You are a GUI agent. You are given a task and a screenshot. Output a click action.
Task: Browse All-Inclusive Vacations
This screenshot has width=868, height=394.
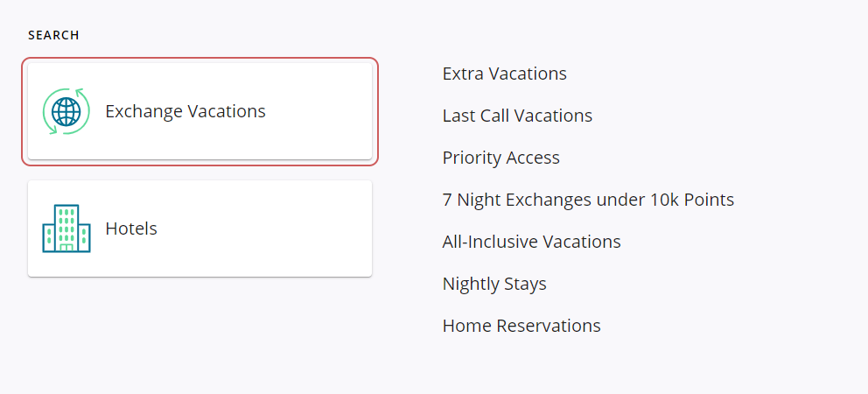(x=532, y=242)
